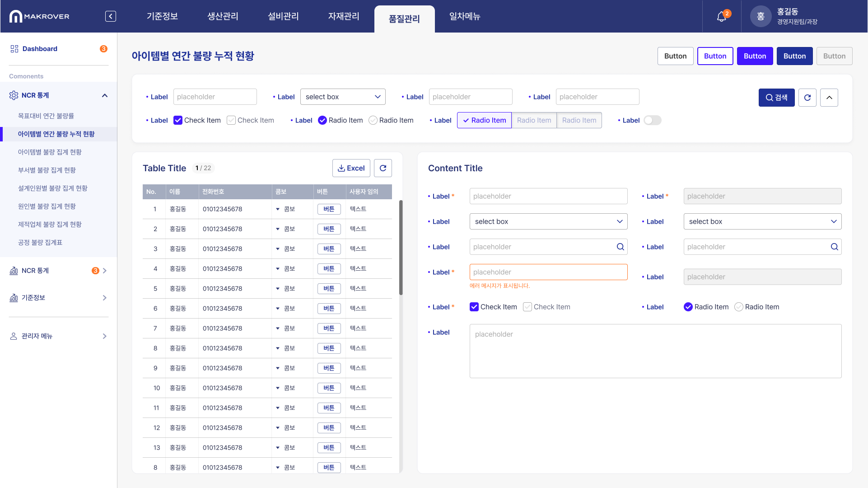Click the table's vertical scrollbar
The width and height of the screenshot is (868, 488).
(x=401, y=248)
